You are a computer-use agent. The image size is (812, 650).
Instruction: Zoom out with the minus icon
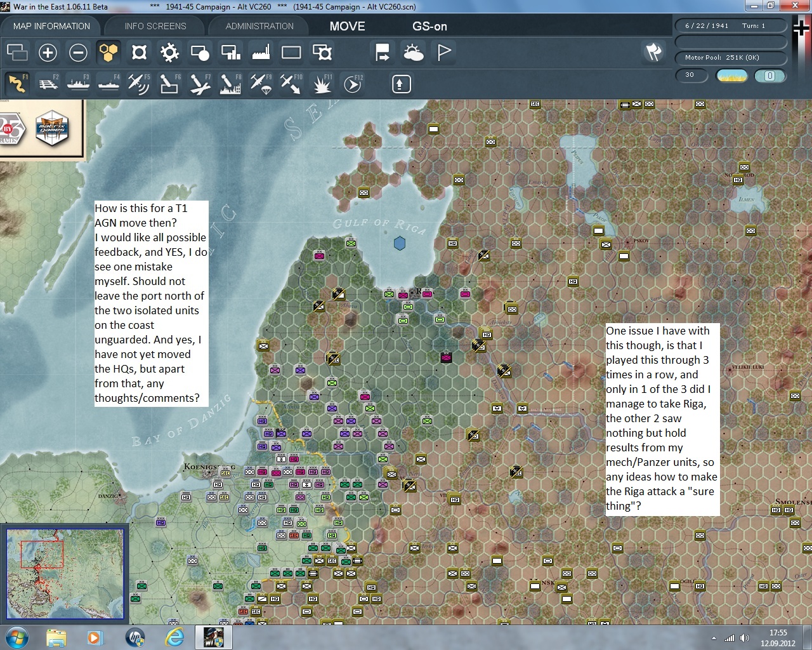[x=78, y=52]
